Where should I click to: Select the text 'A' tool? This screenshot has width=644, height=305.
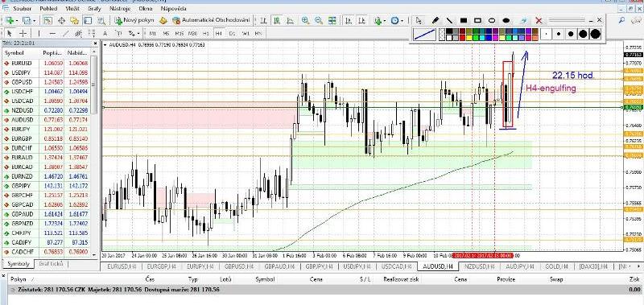pyautogui.click(x=105, y=33)
